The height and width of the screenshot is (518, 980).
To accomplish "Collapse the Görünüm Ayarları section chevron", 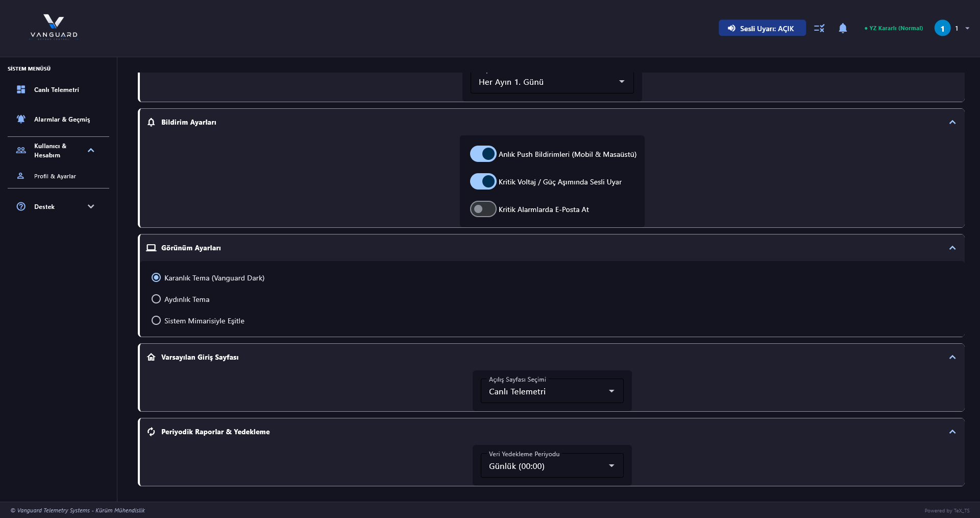I will click(x=952, y=248).
